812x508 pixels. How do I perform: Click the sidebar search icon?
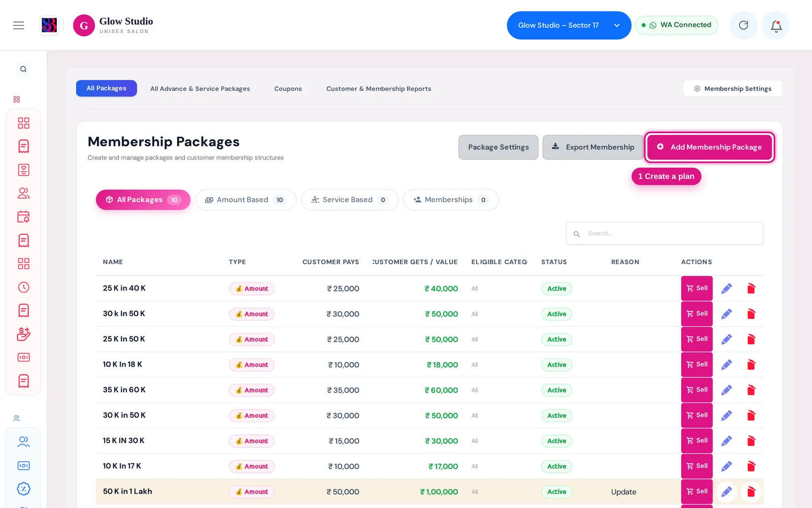(x=23, y=69)
